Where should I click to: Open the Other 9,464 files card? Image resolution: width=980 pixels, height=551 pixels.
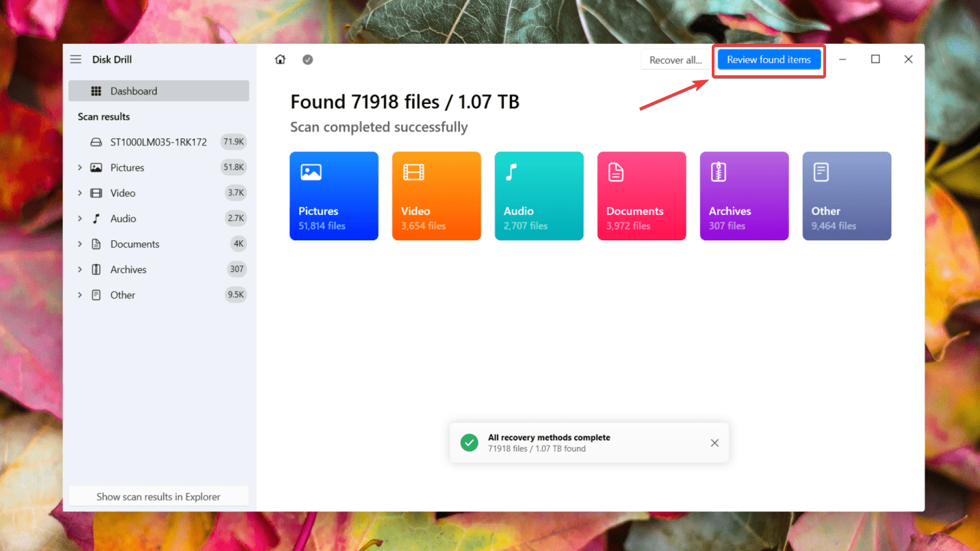coord(847,196)
